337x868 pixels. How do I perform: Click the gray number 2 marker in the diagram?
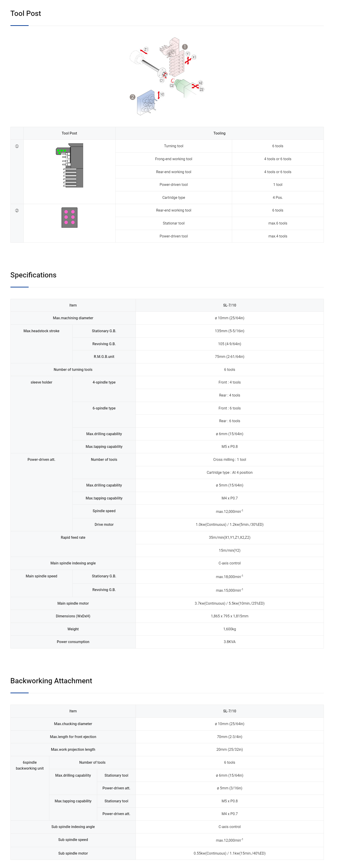click(133, 97)
